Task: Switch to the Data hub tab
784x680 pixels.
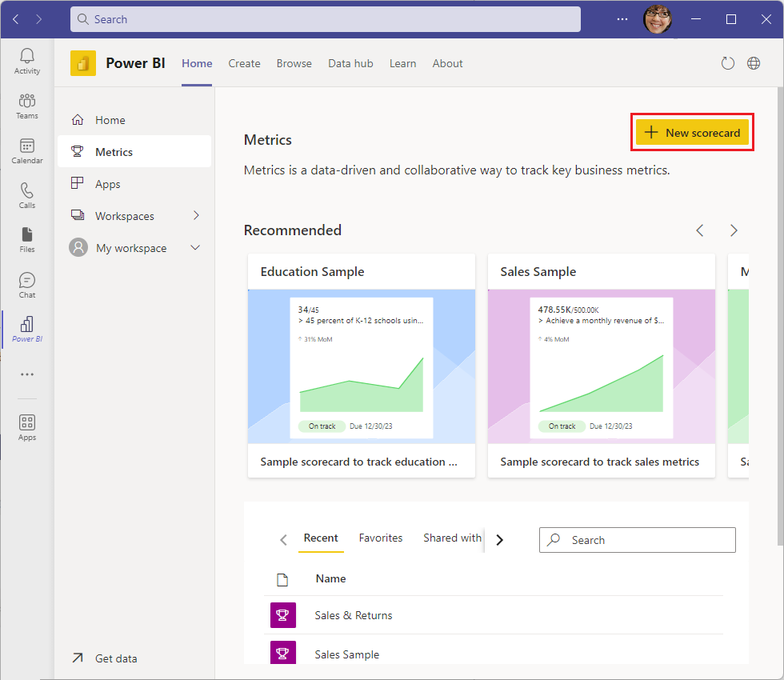Action: [350, 63]
